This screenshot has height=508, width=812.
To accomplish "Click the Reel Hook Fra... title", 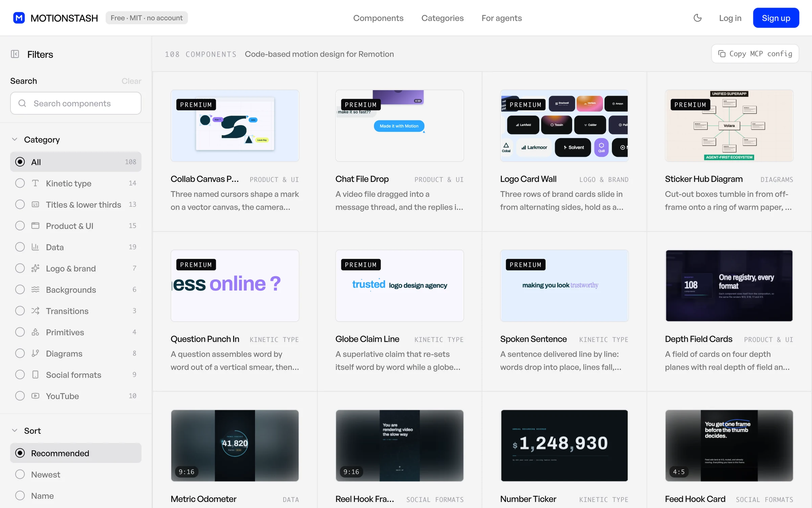I will (365, 499).
